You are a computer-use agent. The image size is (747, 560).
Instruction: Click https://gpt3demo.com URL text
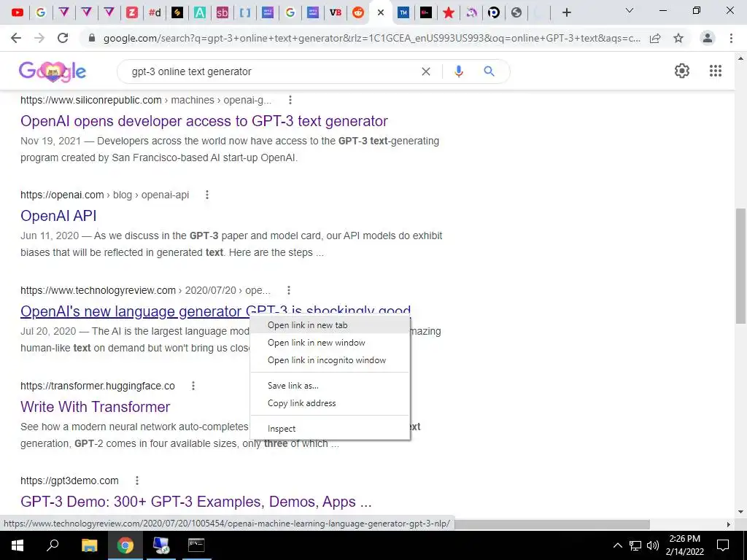[x=69, y=481]
